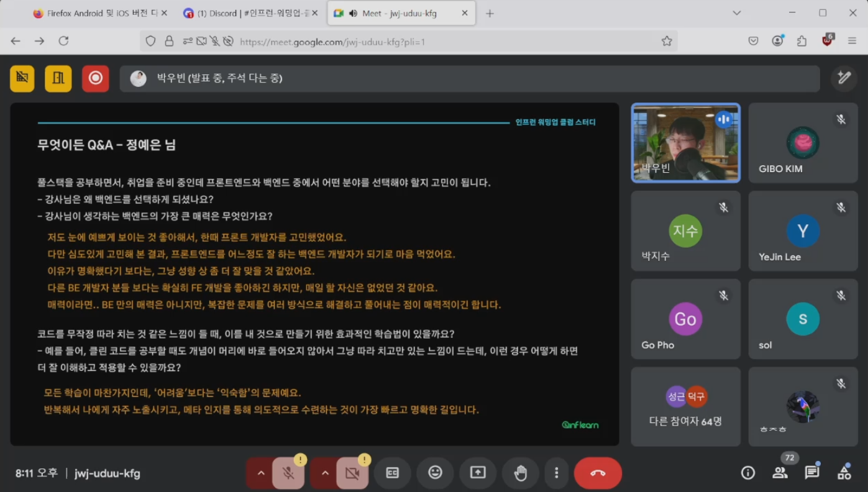The image size is (868, 492).
Task: Open the uBlock Origin extension icon
Action: coord(828,41)
